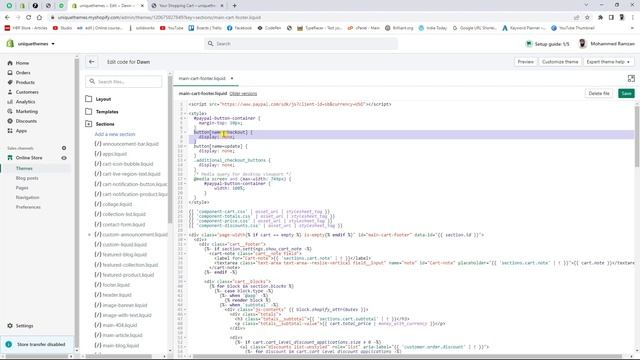Open Themes in Online Store submenu

tap(24, 168)
